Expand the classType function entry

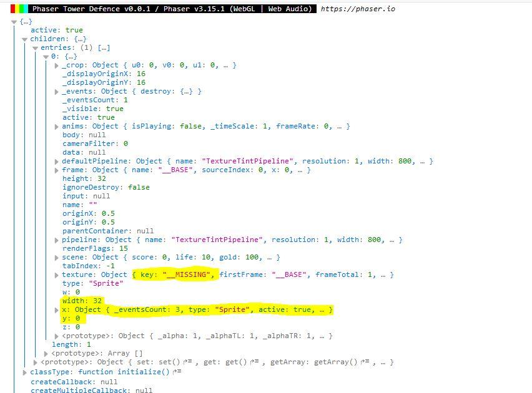click(25, 372)
